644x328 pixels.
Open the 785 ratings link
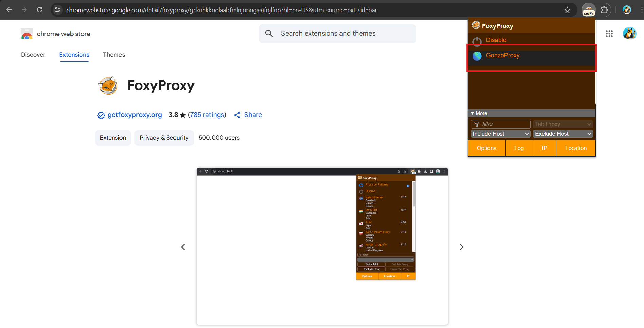pyautogui.click(x=207, y=115)
